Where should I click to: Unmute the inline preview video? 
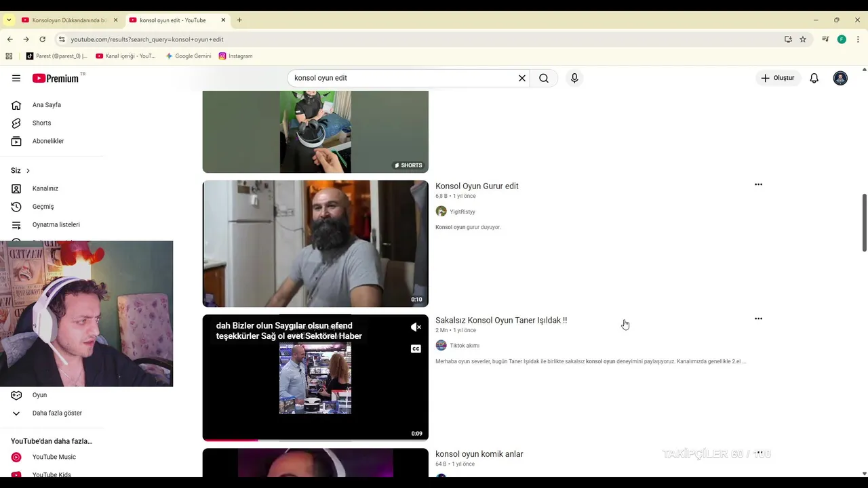[416, 327]
